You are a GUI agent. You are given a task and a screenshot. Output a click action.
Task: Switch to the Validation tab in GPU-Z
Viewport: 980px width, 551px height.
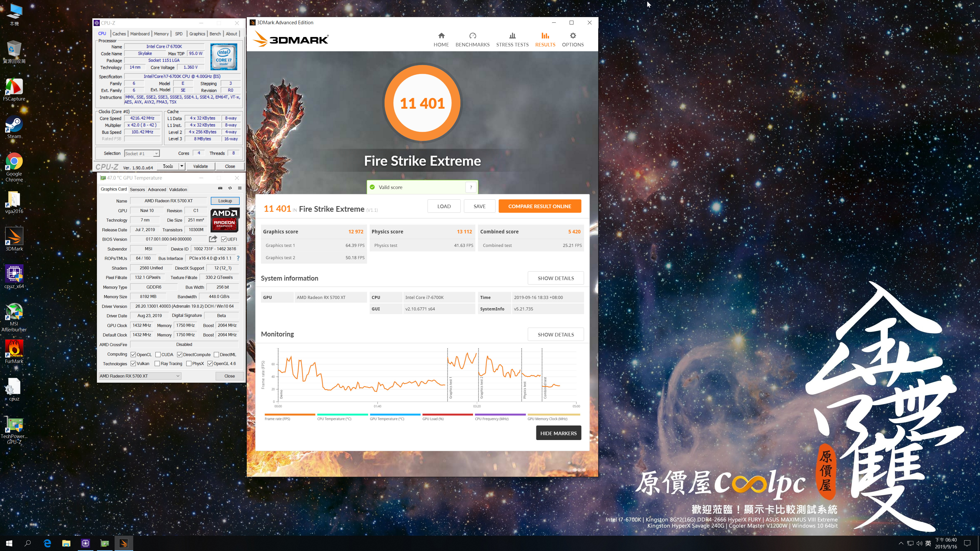178,189
